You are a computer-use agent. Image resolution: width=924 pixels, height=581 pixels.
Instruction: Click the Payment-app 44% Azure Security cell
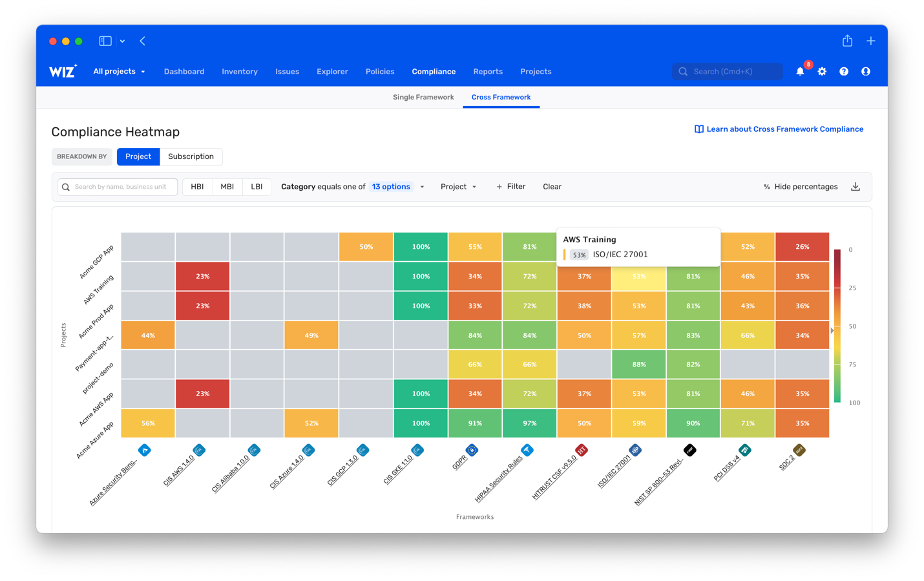click(148, 335)
